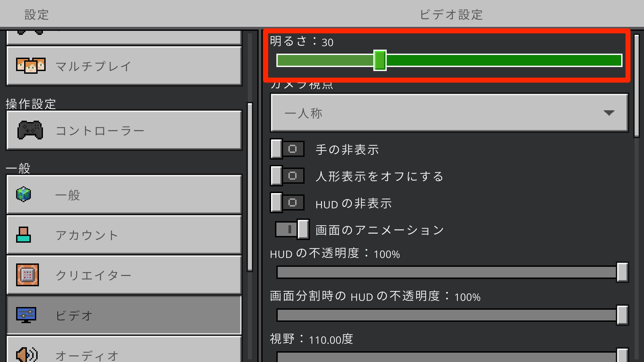Click the globe icon next to 一般

pos(23,194)
